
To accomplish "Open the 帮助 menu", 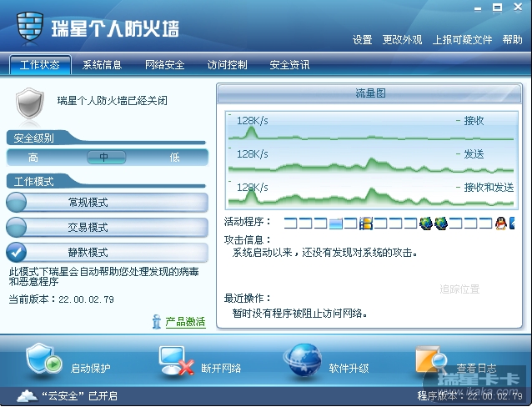I will 512,40.
